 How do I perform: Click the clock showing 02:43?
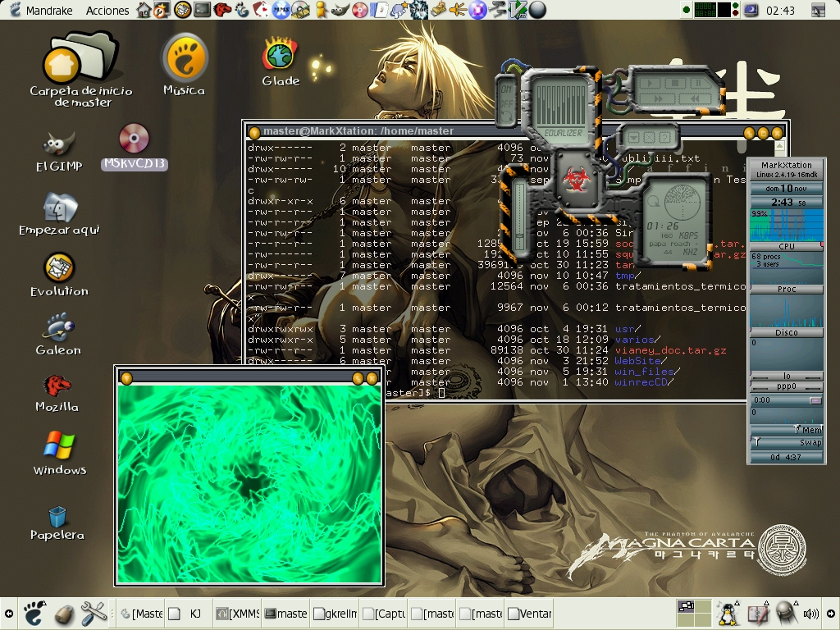pos(781,10)
